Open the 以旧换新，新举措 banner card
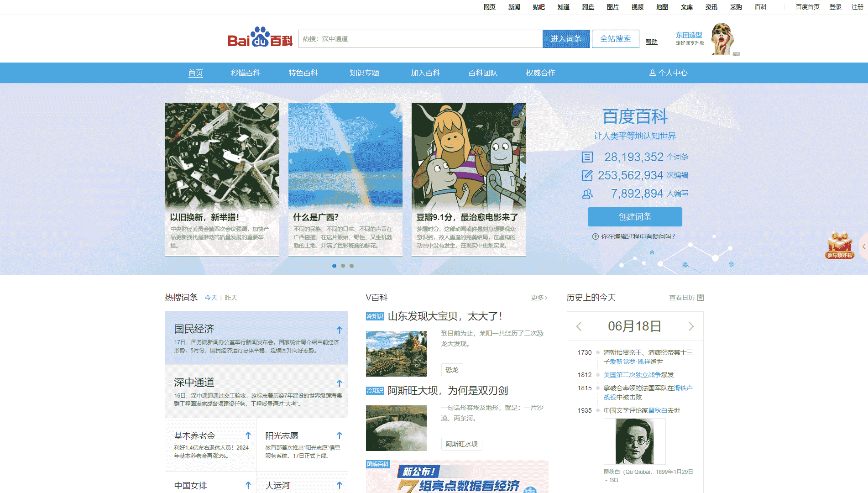Screen dimensions: 868x493 coord(222,179)
